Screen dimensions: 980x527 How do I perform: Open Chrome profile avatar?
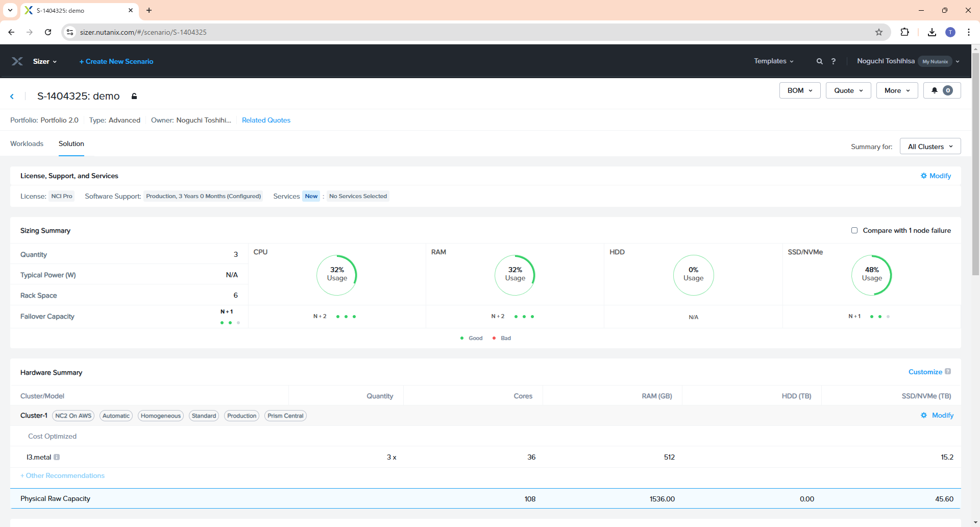pos(950,32)
